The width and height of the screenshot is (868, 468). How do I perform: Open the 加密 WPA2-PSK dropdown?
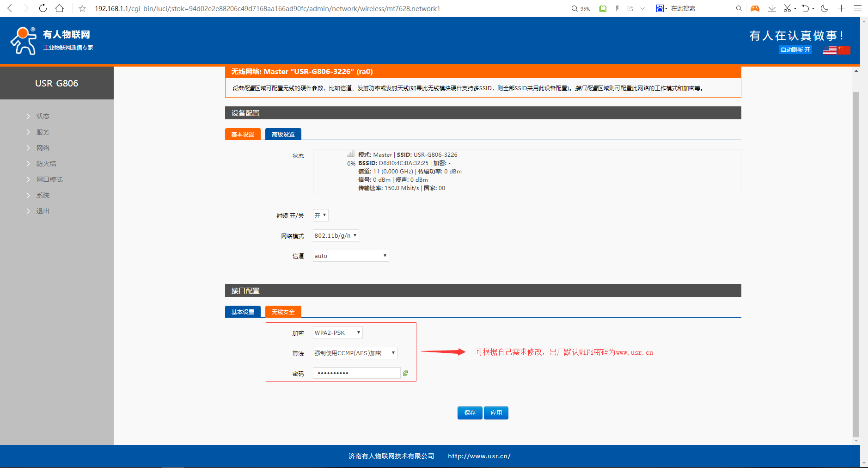pos(337,333)
